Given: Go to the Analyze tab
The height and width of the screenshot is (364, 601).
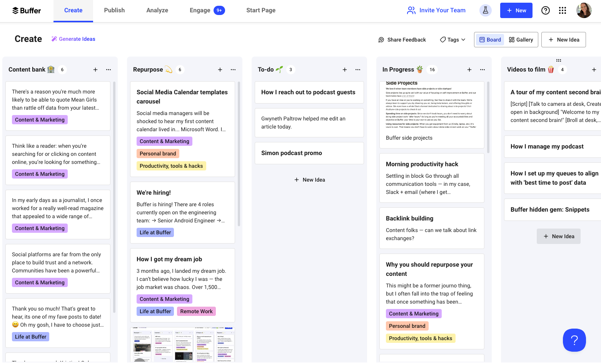Looking at the screenshot, I should coord(157,10).
